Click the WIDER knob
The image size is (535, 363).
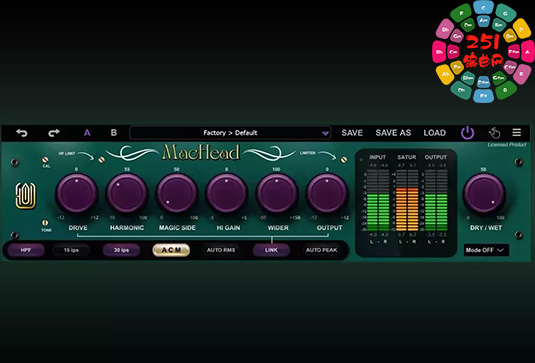[277, 193]
